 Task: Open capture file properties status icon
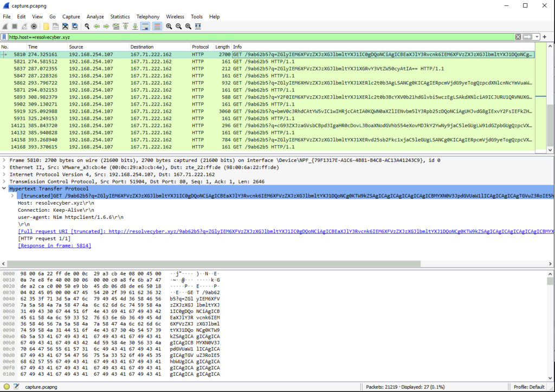point(16,387)
